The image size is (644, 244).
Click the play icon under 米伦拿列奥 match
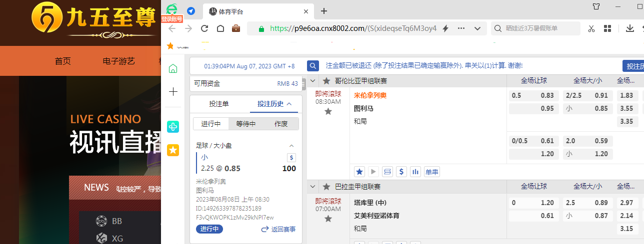click(373, 172)
